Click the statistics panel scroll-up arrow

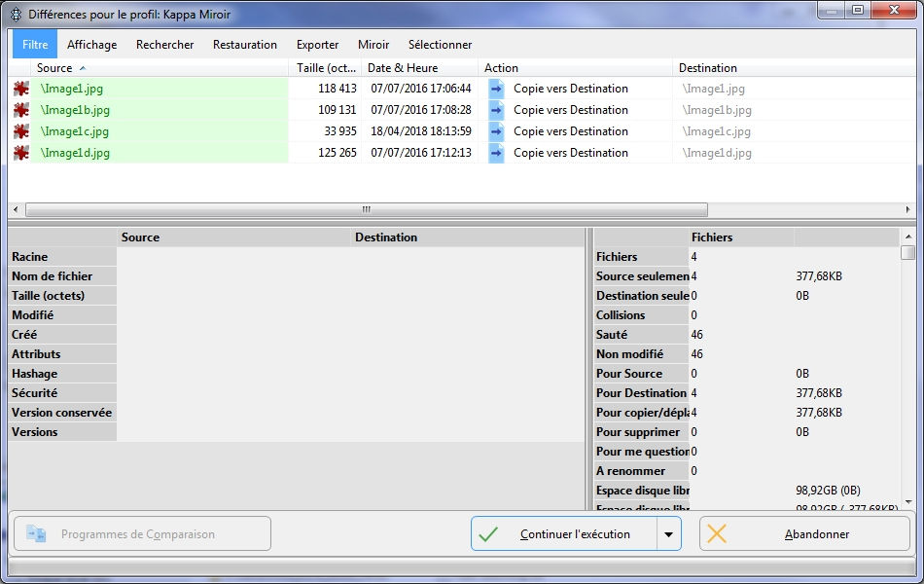click(x=908, y=237)
